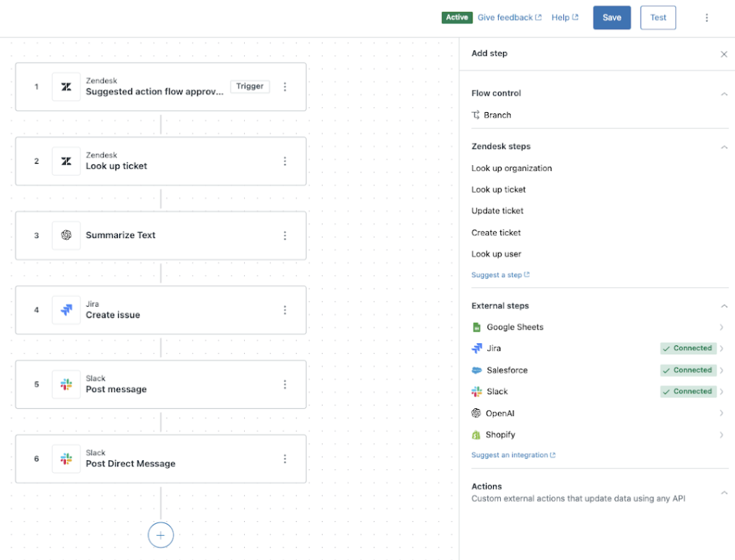735x560 pixels.
Task: Close the Add step panel
Action: point(724,54)
